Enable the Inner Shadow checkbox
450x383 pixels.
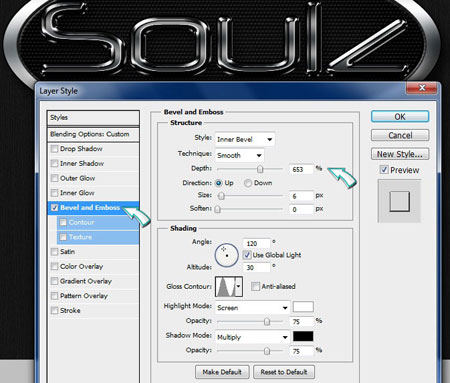pyautogui.click(x=54, y=163)
